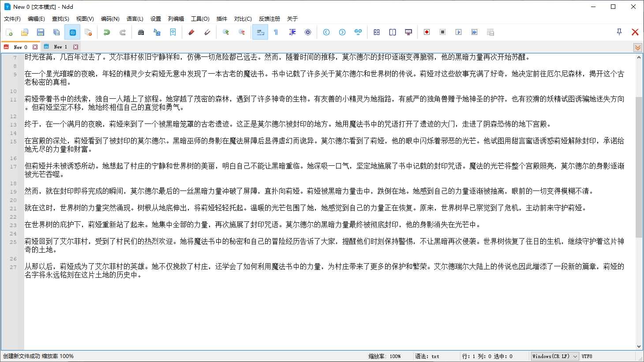644x362 pixels.
Task: Pin the toolbar using the pin icon
Action: tap(619, 31)
